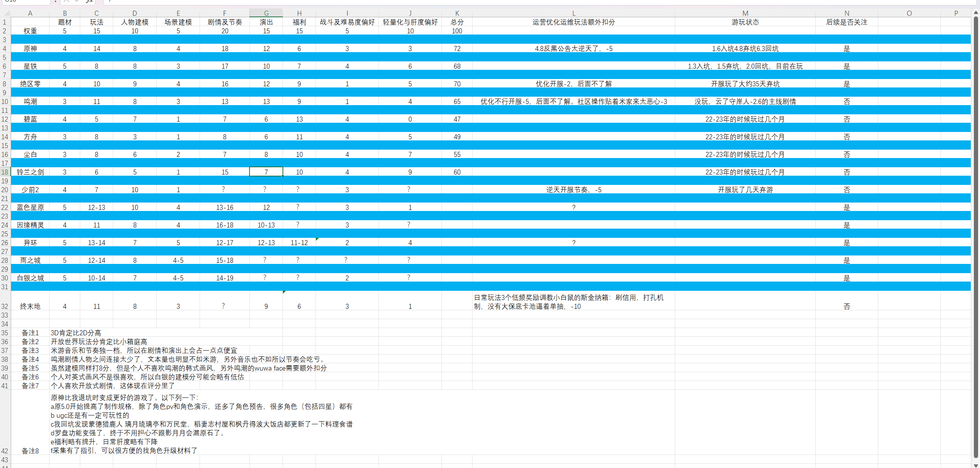Select row 18 header
Viewport: 980px width, 468px height.
pos(5,172)
